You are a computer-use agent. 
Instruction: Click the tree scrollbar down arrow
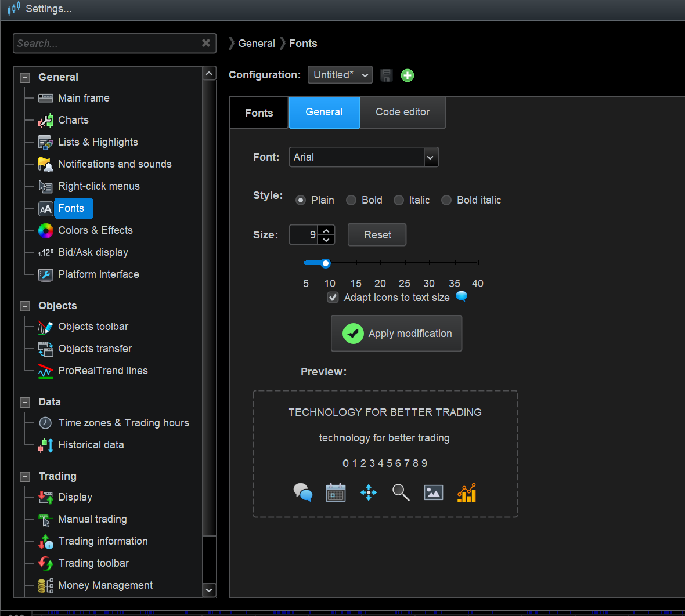tap(209, 590)
